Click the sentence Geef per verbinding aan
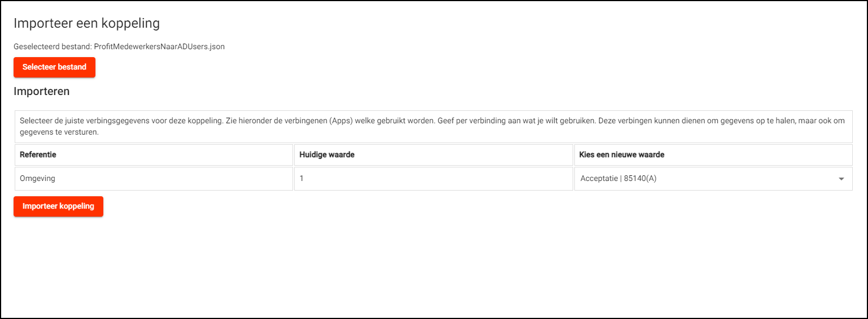868x319 pixels. [x=503, y=121]
